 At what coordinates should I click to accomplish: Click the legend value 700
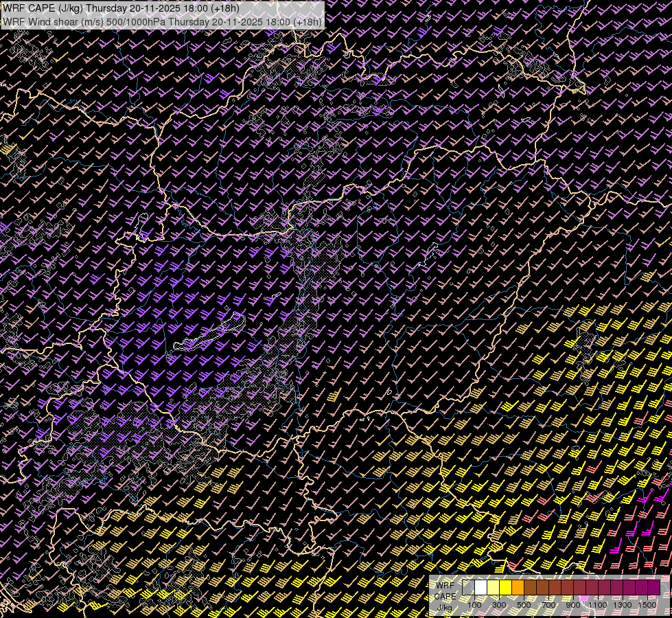point(548,605)
